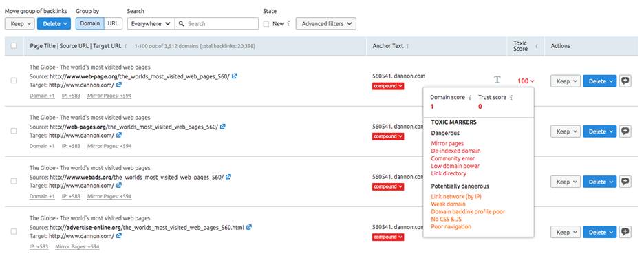Screen dimensions: 644x256
Task: Open external link for webads.org source URL
Action: pos(228,177)
